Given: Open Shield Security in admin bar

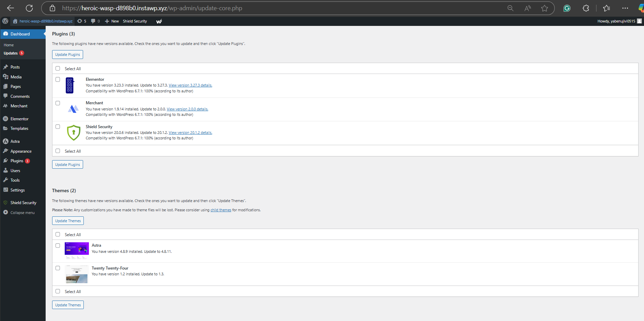Looking at the screenshot, I should (x=135, y=21).
